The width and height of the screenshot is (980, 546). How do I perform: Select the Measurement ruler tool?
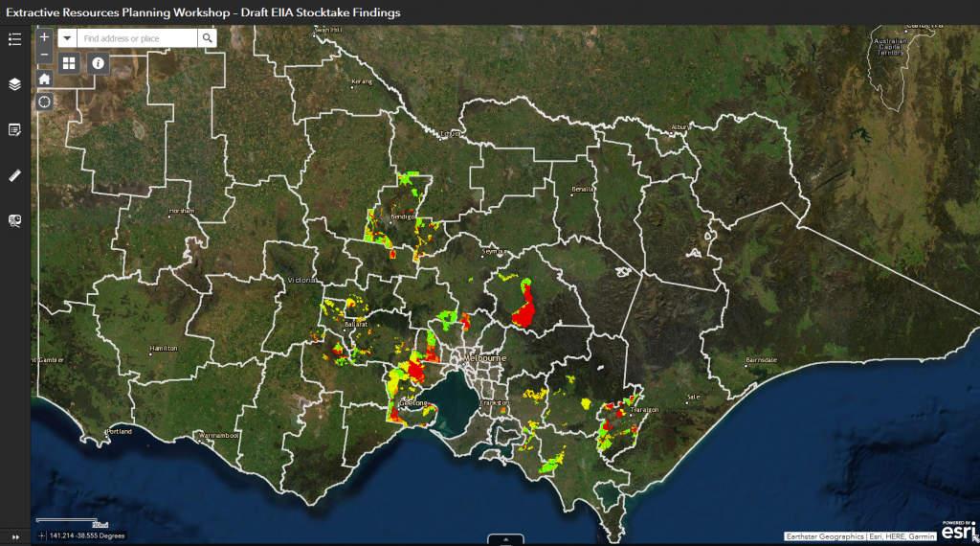(15, 175)
